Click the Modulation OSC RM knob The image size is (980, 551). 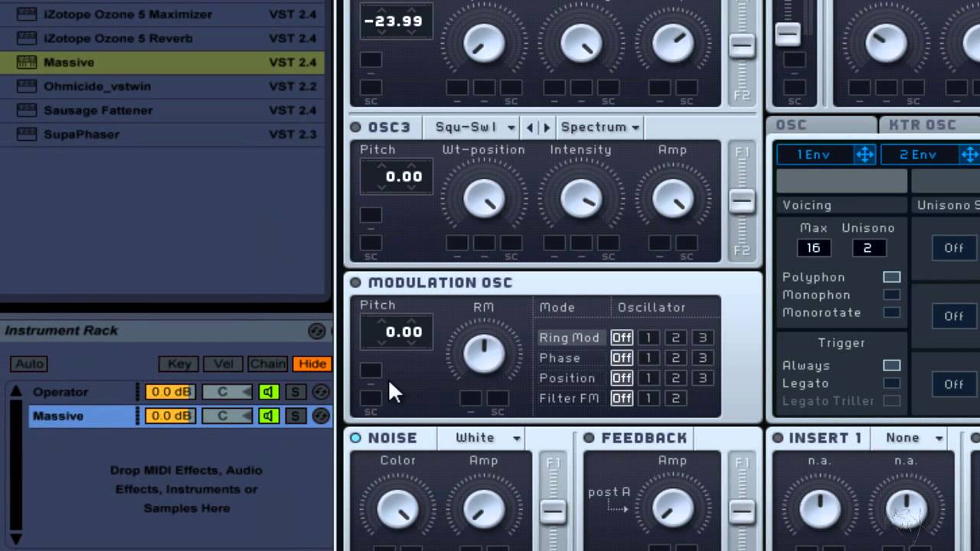coord(484,355)
